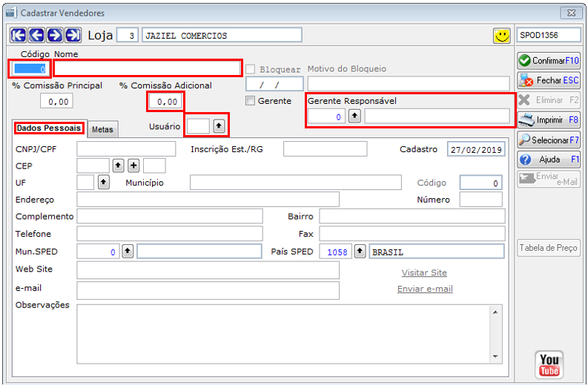Screen dimensions: 588x386
Task: Follow the Enviar e-mail link
Action: coord(425,289)
